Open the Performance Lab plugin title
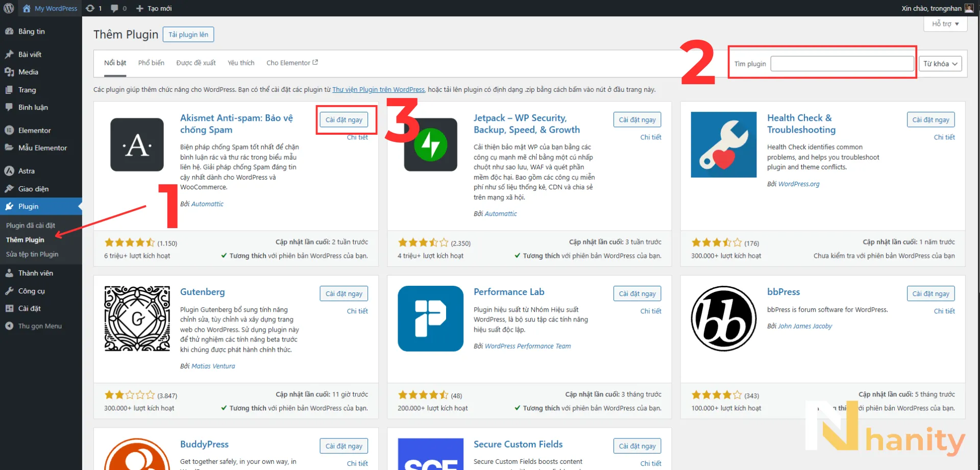Image resolution: width=980 pixels, height=470 pixels. [508, 291]
